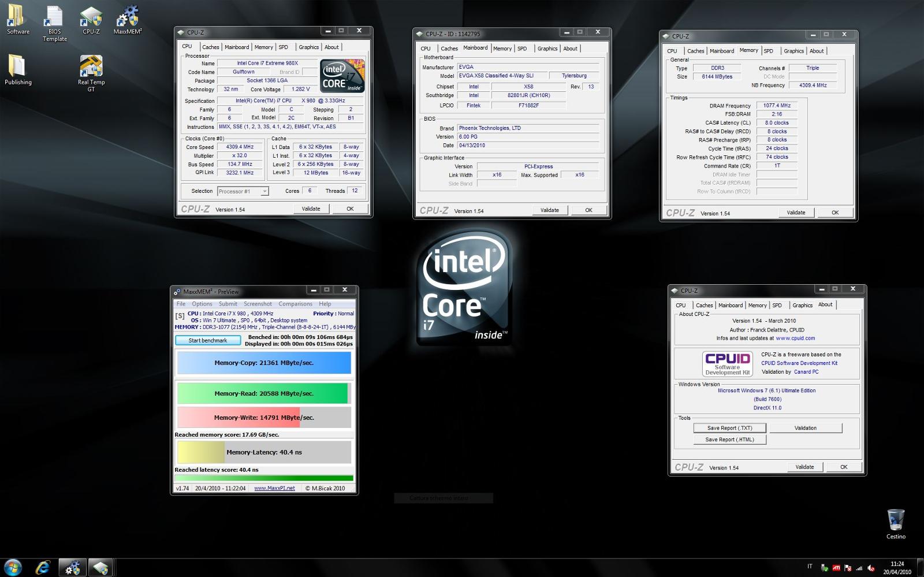Click the Action Center flag tray icon
This screenshot has height=577, width=924.
pyautogui.click(x=848, y=568)
